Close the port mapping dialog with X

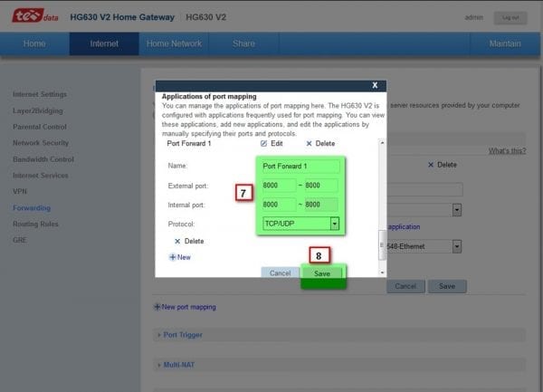(375, 85)
